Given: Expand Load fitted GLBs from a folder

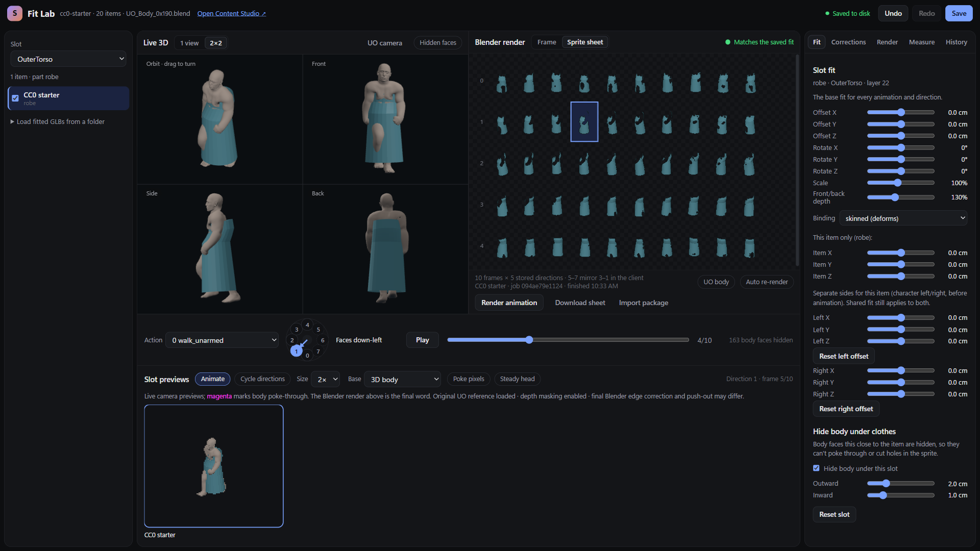Looking at the screenshot, I should click(57, 122).
